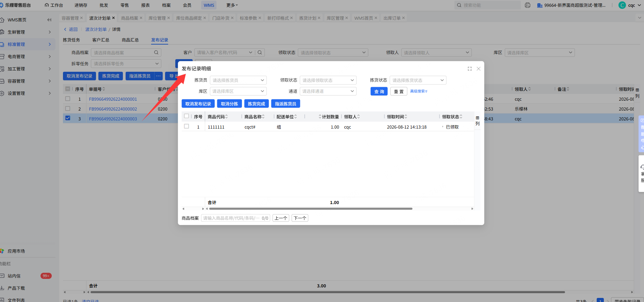644x302 pixels.
Task: Close the 出库订单 tab
Action: click(403, 18)
